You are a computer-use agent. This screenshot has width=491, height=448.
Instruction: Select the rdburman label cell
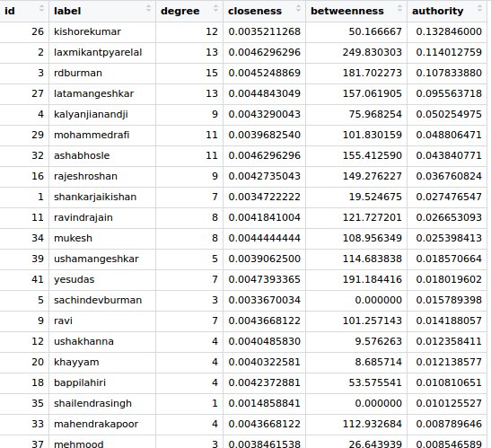pyautogui.click(x=102, y=73)
